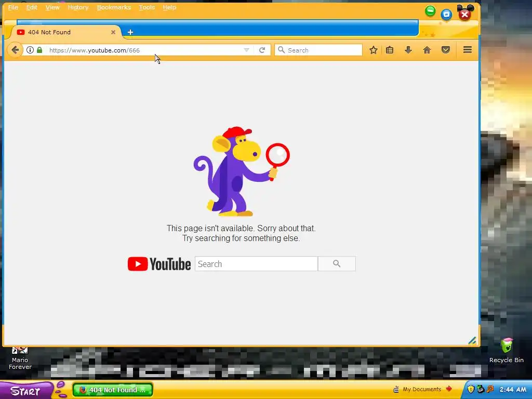Reload the current page

coord(262,50)
